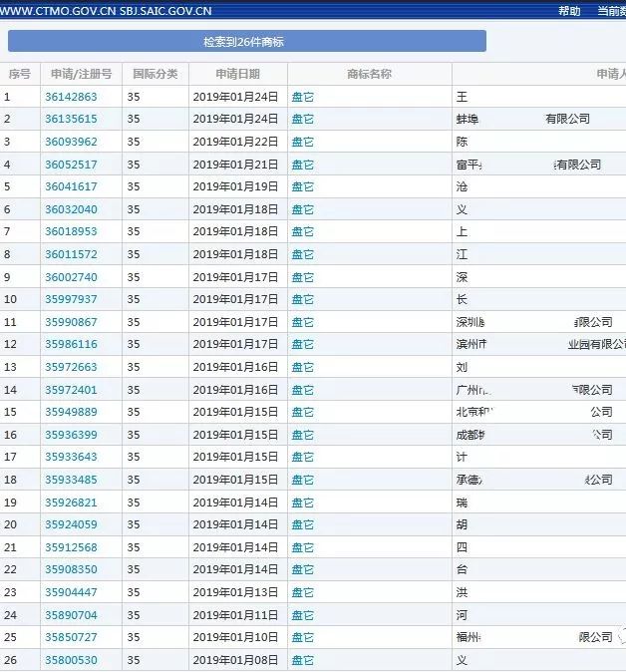Open registration number 35972401
626x672 pixels.
(71, 390)
